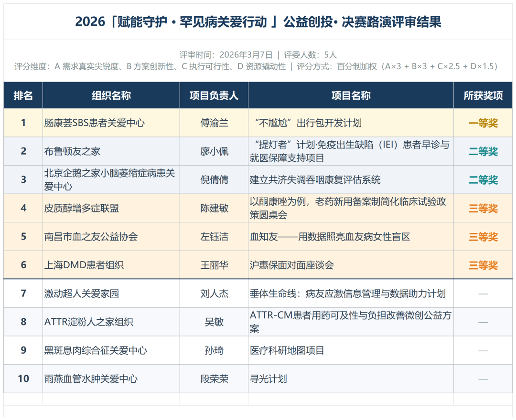516x420 pixels.
Task: Select 肠康荟SBS患者关爱中心 organization cell
Action: [x=95, y=123]
